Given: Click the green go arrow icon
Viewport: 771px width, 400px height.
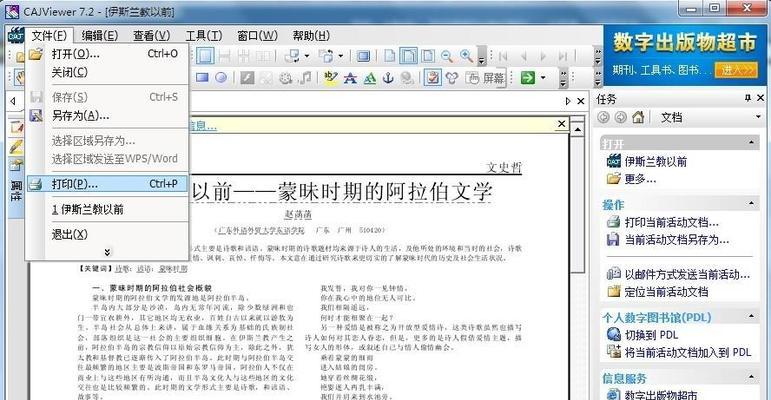Looking at the screenshot, I should [x=528, y=77].
